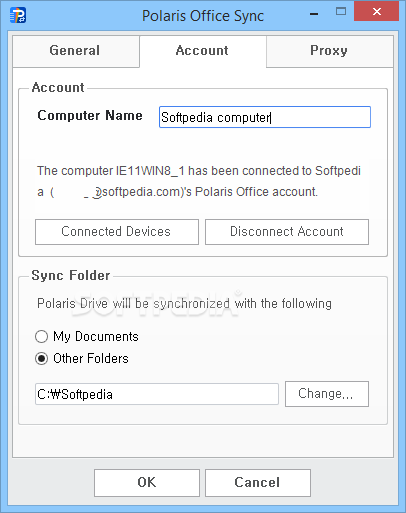The height and width of the screenshot is (513, 406).
Task: Select the Account tab
Action: pyautogui.click(x=203, y=51)
